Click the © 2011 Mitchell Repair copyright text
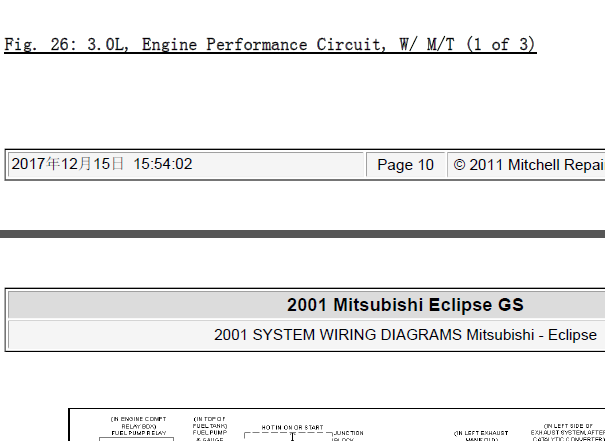The height and width of the screenshot is (441, 605). click(529, 165)
